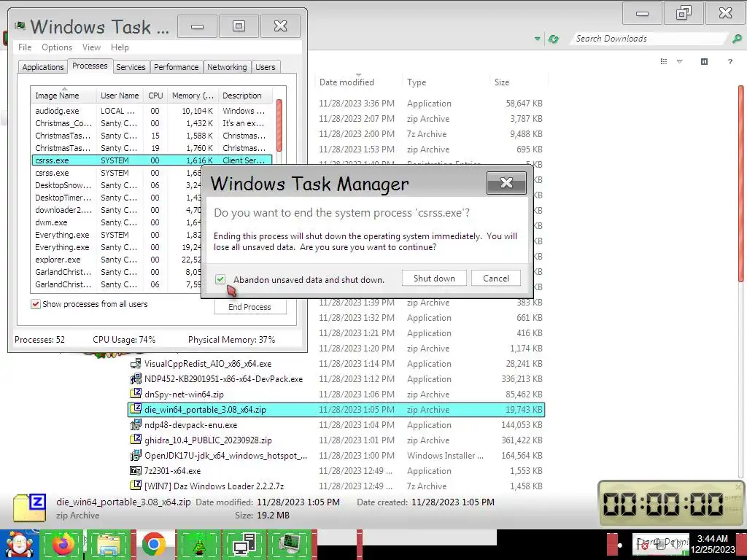Click the refresh icon beside address bar
The height and width of the screenshot is (560, 747).
click(554, 39)
